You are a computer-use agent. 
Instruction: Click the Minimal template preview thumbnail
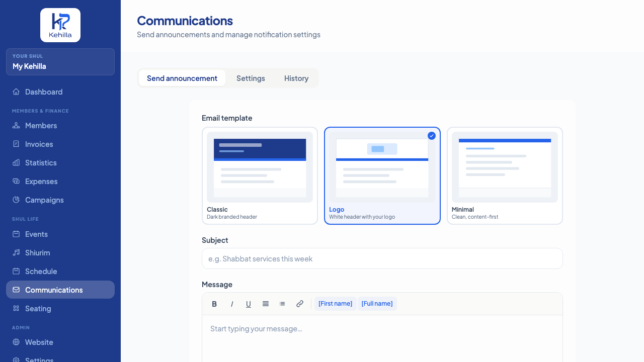coord(505,167)
